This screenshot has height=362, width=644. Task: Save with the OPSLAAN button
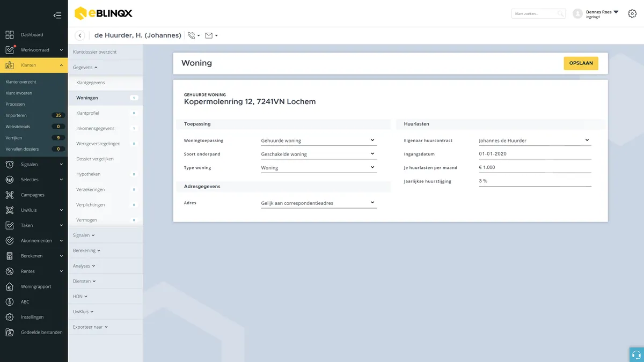tap(581, 63)
